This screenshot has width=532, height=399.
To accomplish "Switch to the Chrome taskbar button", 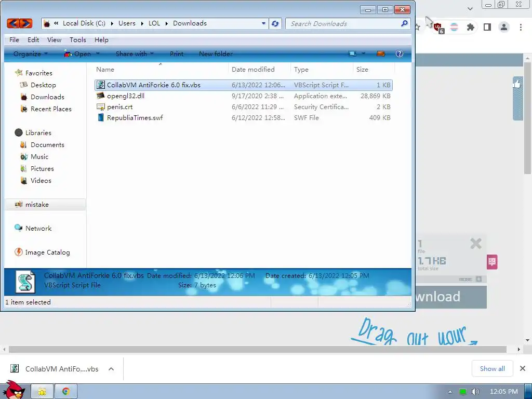I will (66, 392).
